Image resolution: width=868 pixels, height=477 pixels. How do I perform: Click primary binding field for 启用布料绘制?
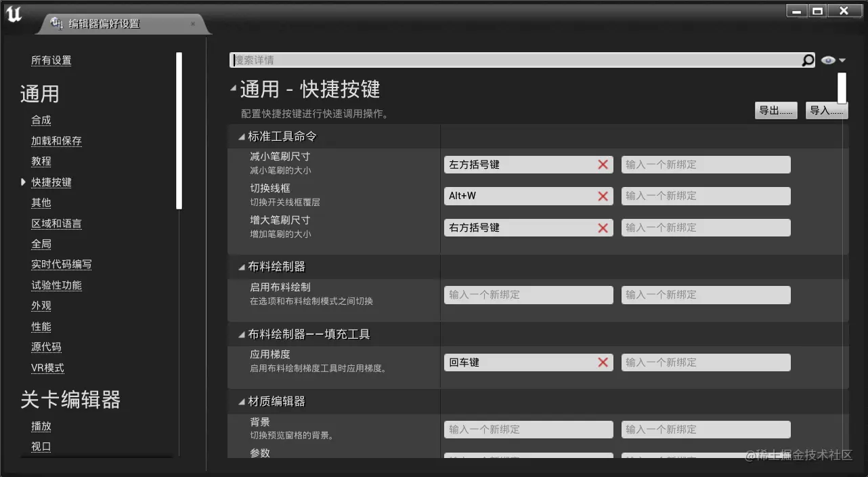pos(529,295)
